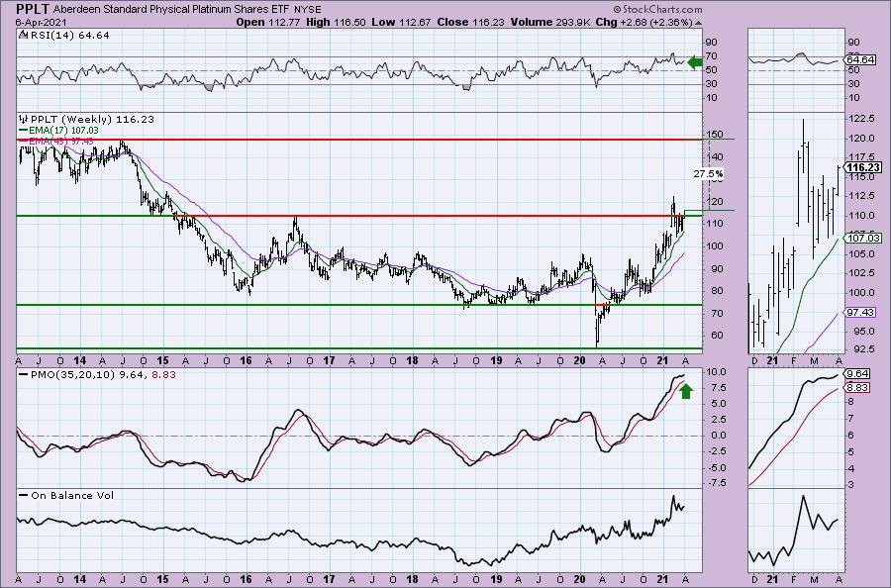891x588 pixels.
Task: Click the small up triangle after Chg
Action: [698, 23]
